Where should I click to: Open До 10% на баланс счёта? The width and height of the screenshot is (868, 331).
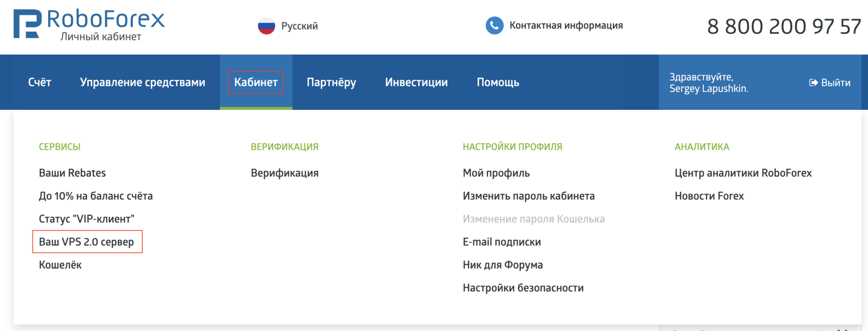click(96, 196)
